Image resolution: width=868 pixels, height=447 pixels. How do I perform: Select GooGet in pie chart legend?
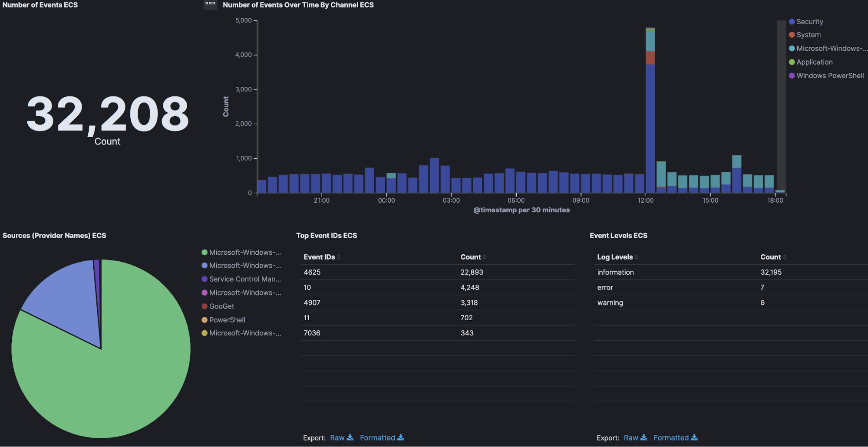pyautogui.click(x=218, y=306)
